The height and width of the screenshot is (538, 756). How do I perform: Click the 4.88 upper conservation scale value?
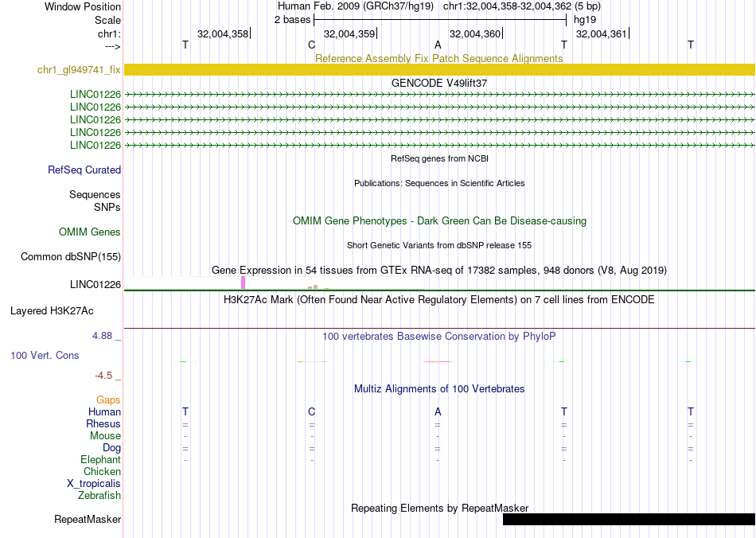point(102,336)
